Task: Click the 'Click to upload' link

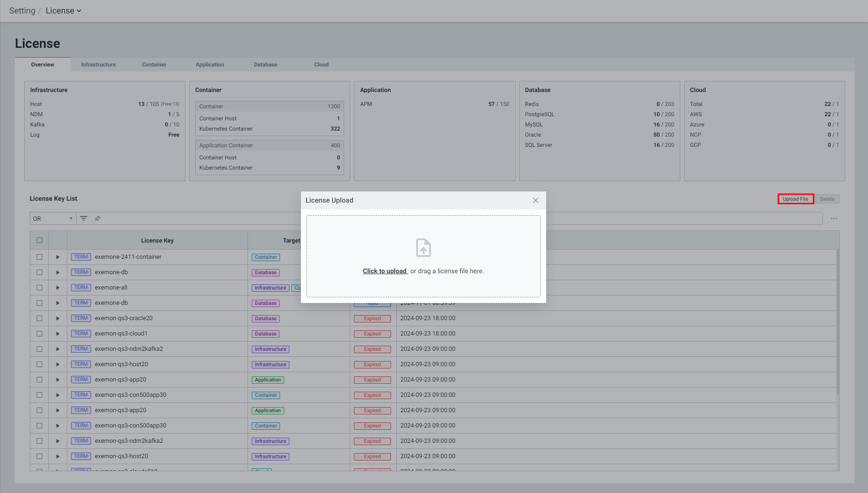Action: pos(385,271)
